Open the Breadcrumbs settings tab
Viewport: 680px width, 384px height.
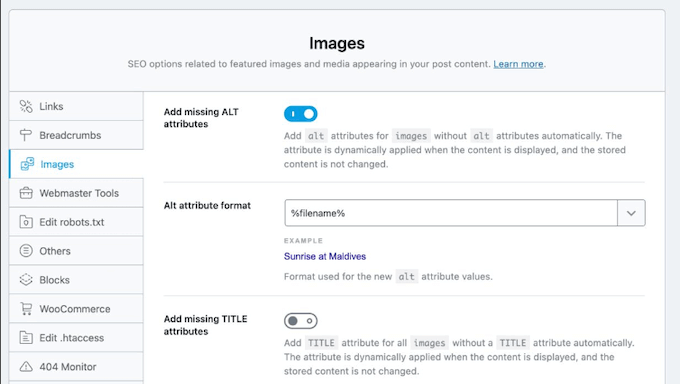[76, 135]
